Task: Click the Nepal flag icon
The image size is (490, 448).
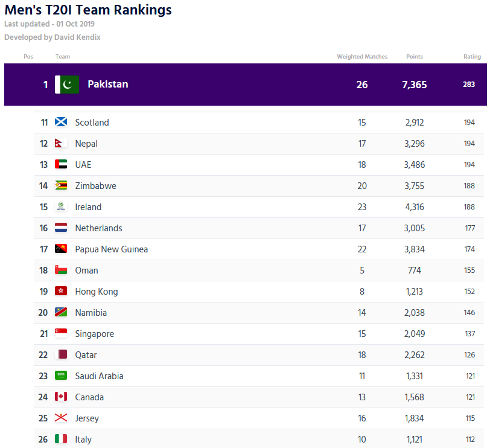Action: tap(60, 143)
